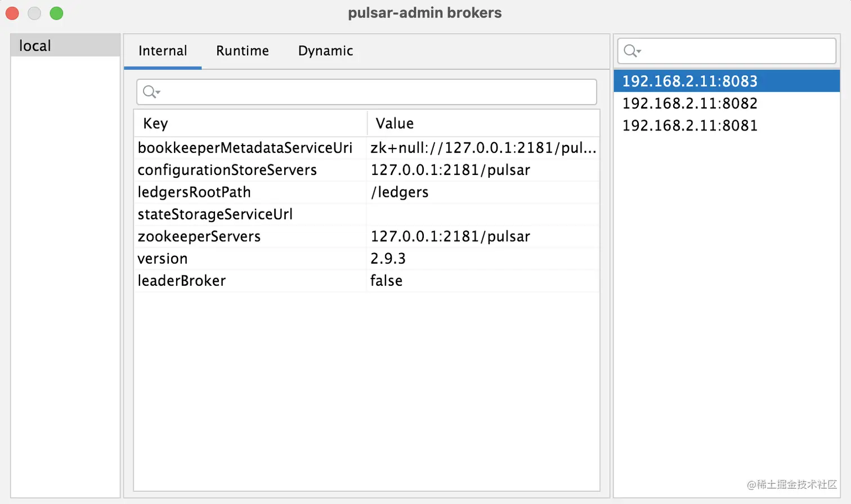
Task: Select broker 192.168.2.11:8081
Action: point(727,125)
